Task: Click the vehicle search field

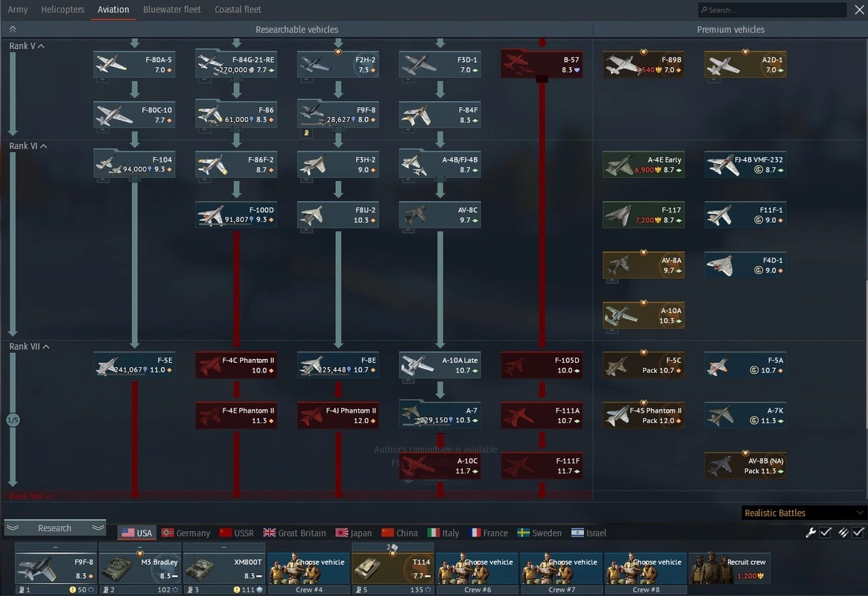Action: tap(772, 10)
